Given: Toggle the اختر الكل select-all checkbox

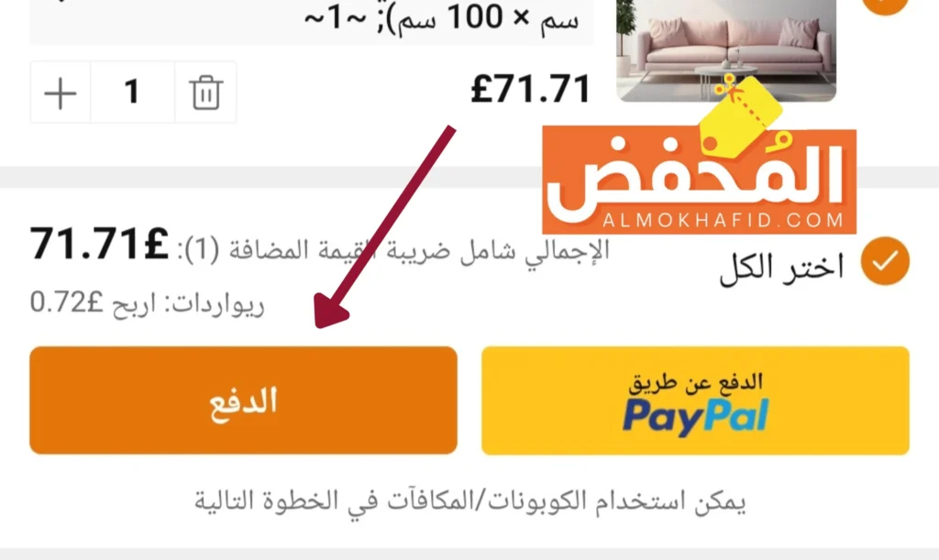Looking at the screenshot, I should (885, 261).
